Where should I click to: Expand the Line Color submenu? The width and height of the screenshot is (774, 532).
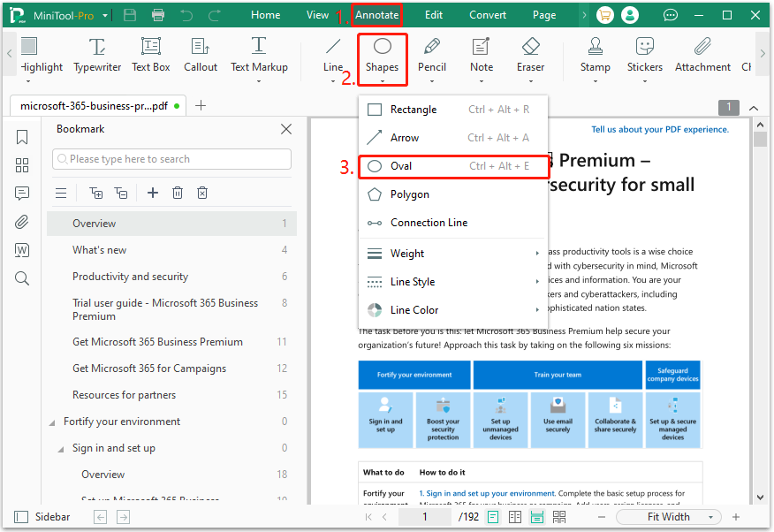point(453,310)
